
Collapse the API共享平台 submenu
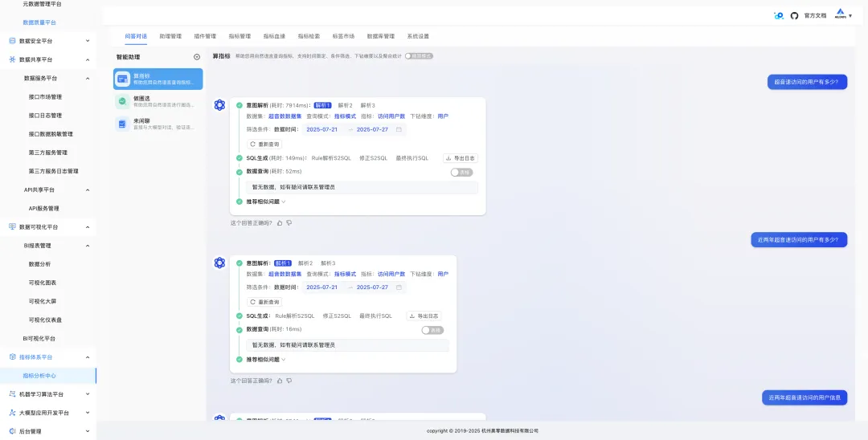pos(88,189)
